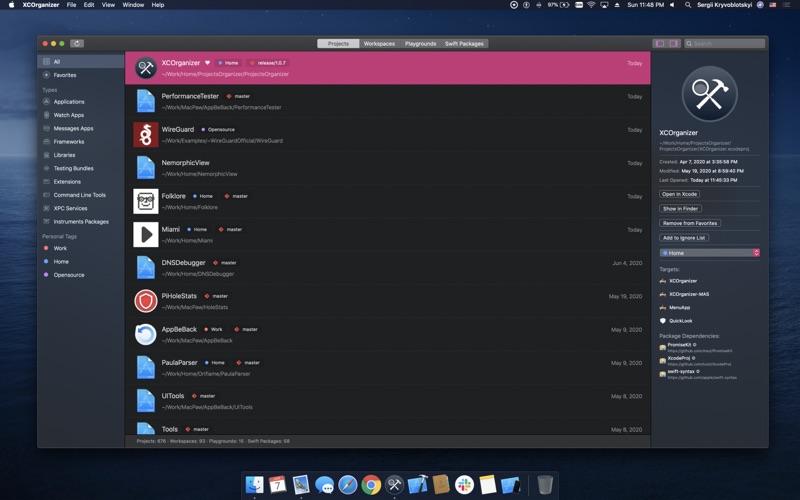Click the UITools project file icon

pos(145,401)
